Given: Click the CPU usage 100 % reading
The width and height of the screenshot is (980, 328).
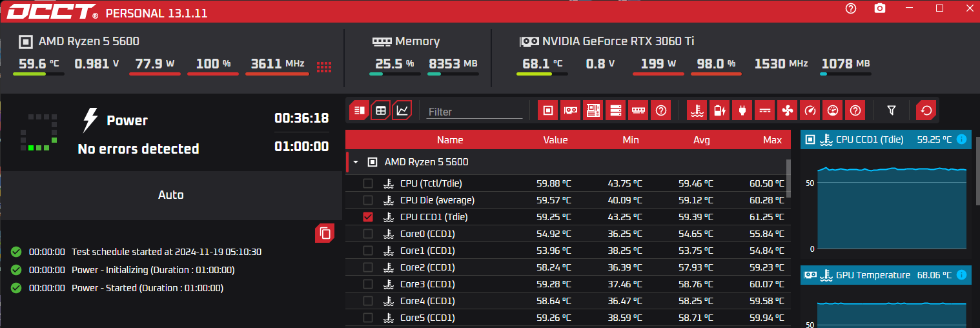Looking at the screenshot, I should [213, 63].
